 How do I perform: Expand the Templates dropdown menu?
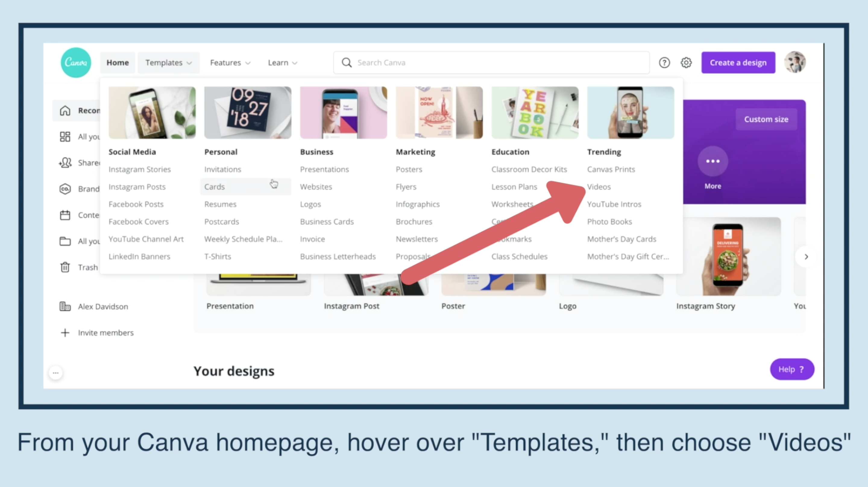168,62
